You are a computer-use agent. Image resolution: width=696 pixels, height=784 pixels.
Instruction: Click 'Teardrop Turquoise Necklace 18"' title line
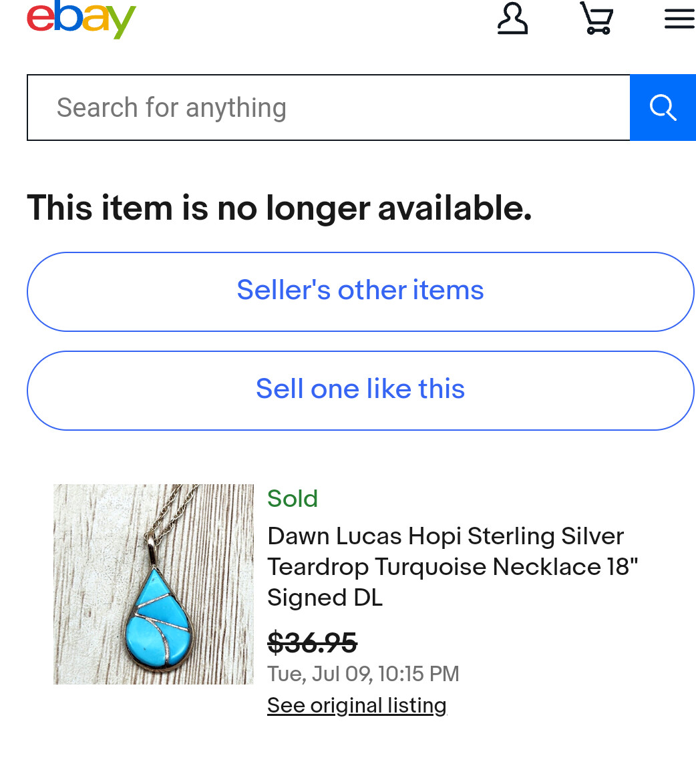pos(452,567)
